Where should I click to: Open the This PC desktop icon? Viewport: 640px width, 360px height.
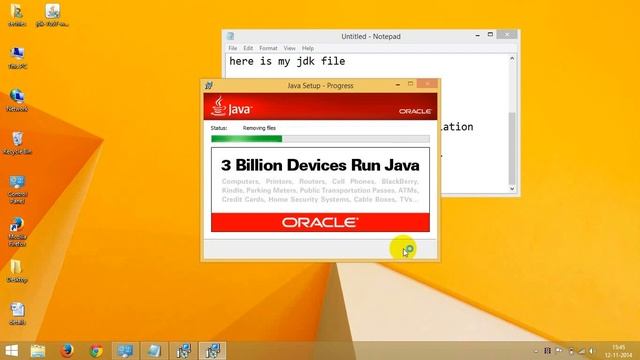(x=17, y=58)
